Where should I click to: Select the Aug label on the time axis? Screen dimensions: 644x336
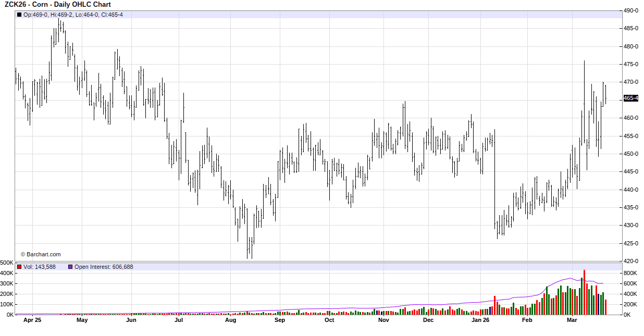[x=230, y=320]
